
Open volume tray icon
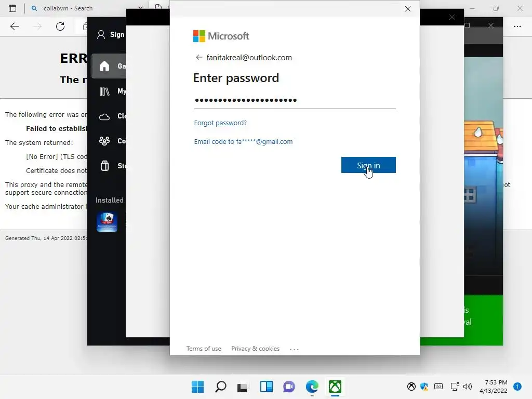(468, 387)
